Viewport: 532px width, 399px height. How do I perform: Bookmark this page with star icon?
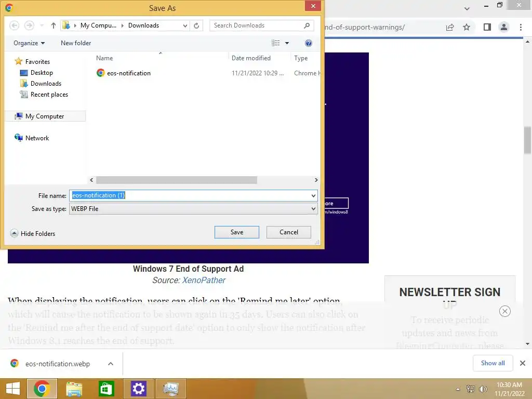pyautogui.click(x=467, y=27)
